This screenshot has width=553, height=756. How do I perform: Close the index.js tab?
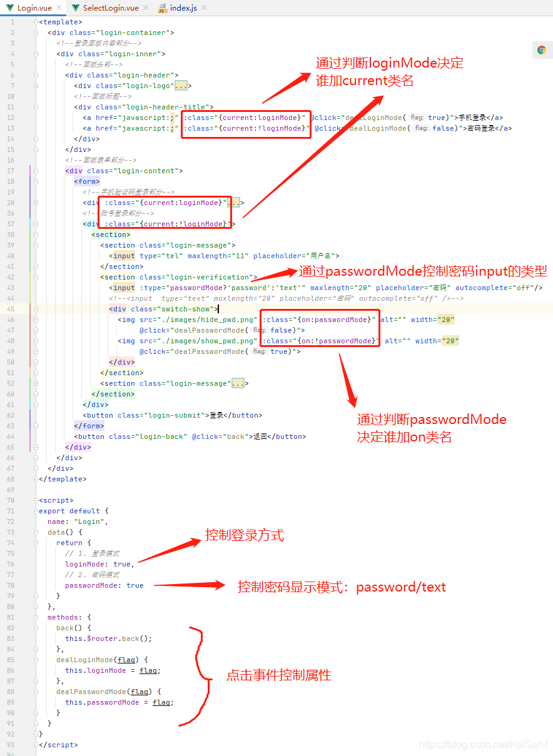pyautogui.click(x=204, y=8)
